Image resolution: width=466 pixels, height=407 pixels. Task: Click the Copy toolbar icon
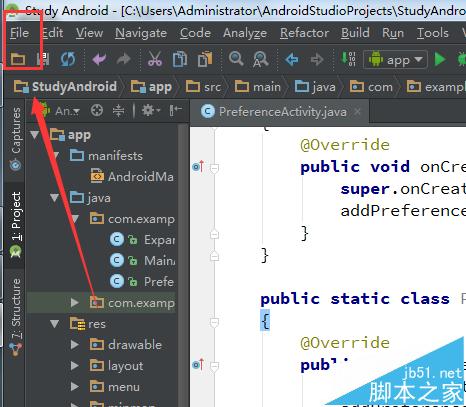[180, 59]
